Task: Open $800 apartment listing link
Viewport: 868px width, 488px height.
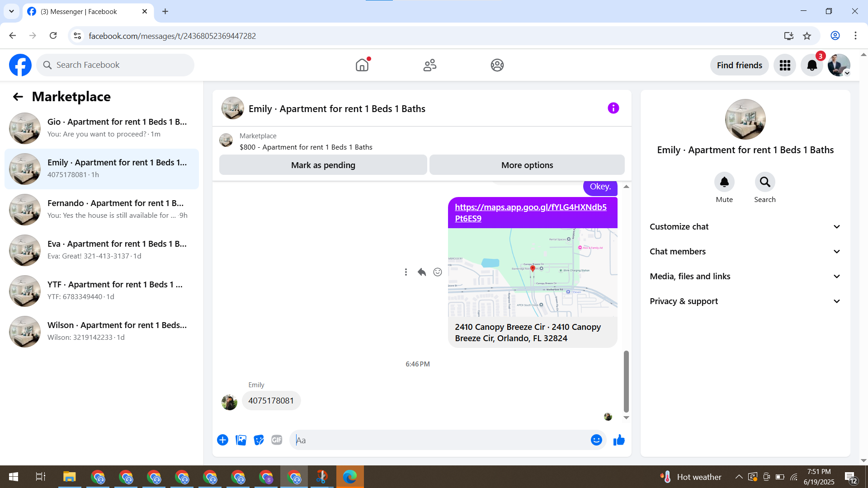Action: click(306, 147)
